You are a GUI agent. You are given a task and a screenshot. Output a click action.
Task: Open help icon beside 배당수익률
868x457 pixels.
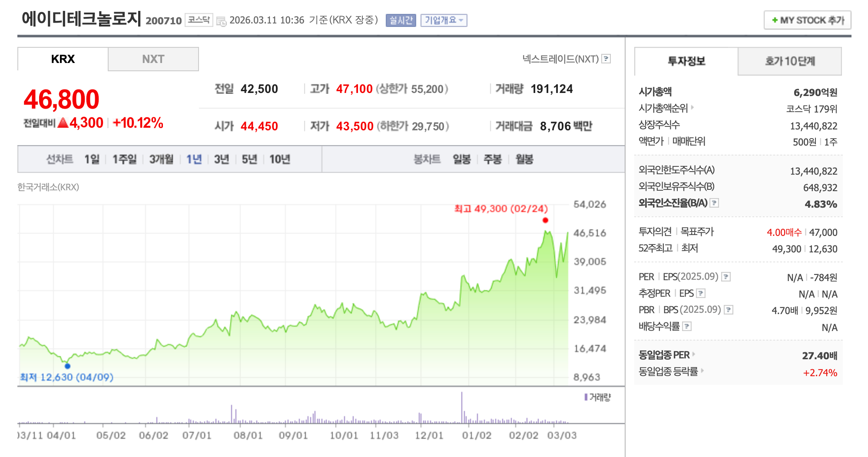[687, 326]
